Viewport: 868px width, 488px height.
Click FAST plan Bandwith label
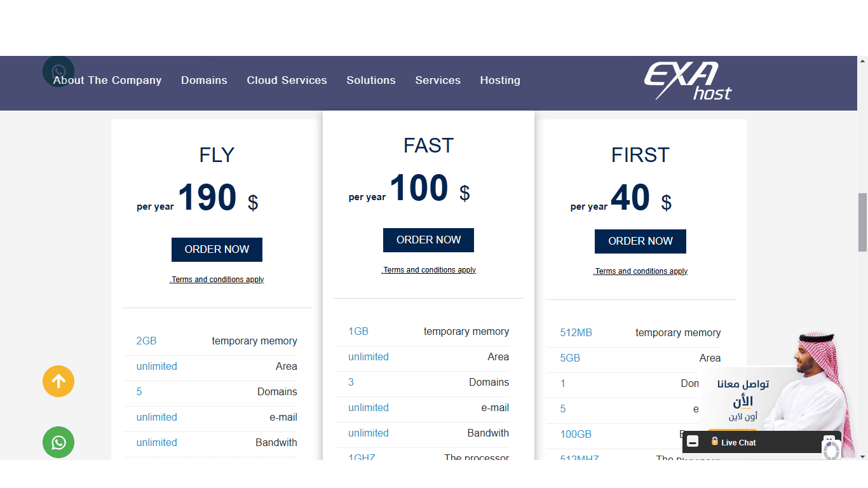pyautogui.click(x=488, y=433)
